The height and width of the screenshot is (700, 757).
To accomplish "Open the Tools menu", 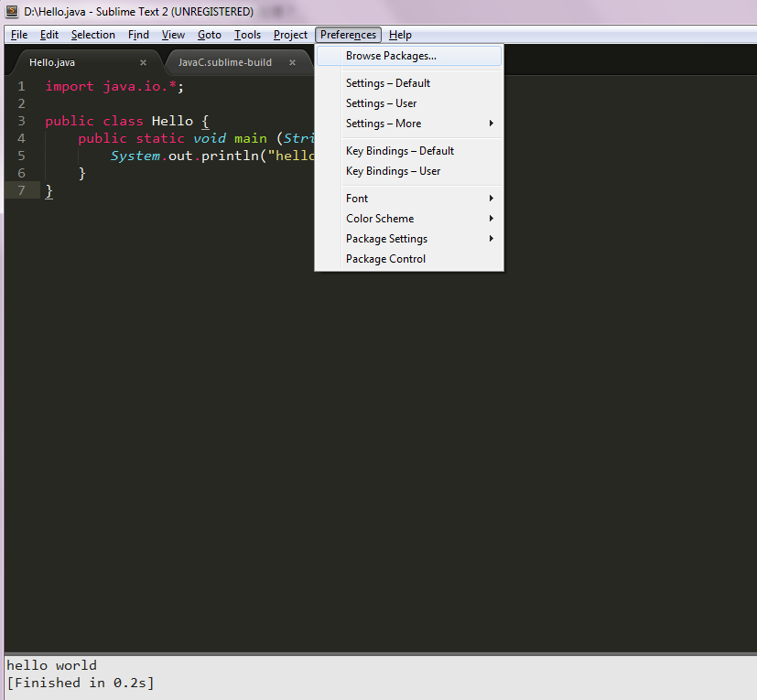I will 248,35.
